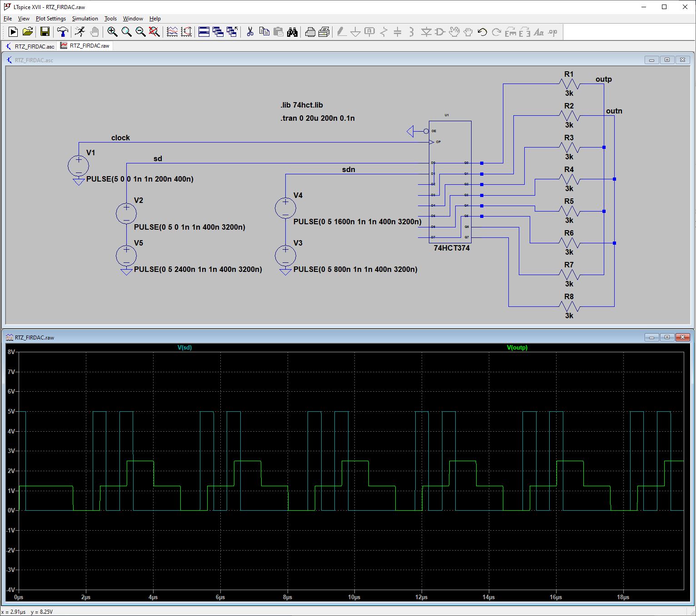Open Control Panel via hammer icon
The image size is (696, 616).
pos(63,32)
